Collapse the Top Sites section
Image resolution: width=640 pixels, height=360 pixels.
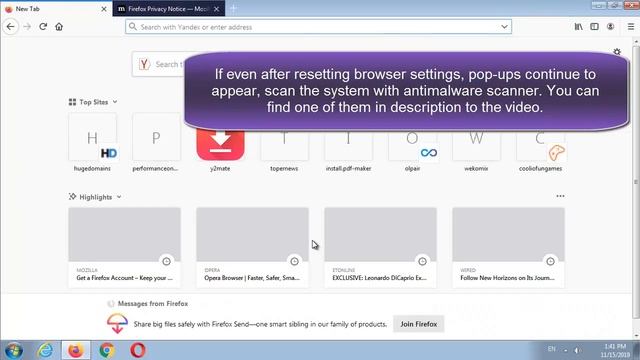click(x=115, y=102)
